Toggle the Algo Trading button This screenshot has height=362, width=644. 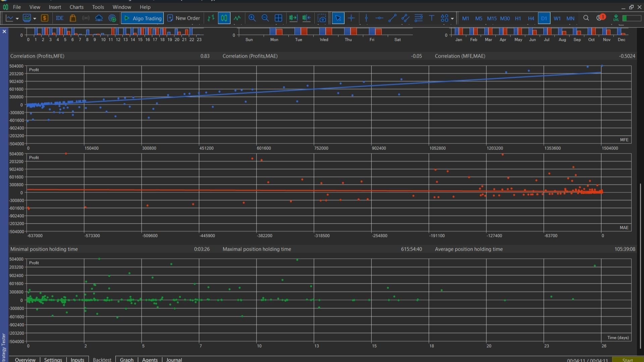[143, 18]
